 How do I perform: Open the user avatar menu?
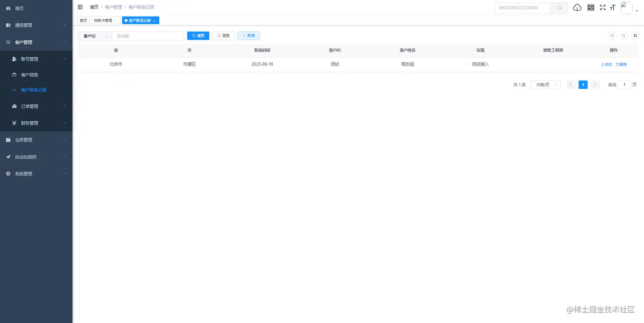(x=627, y=8)
